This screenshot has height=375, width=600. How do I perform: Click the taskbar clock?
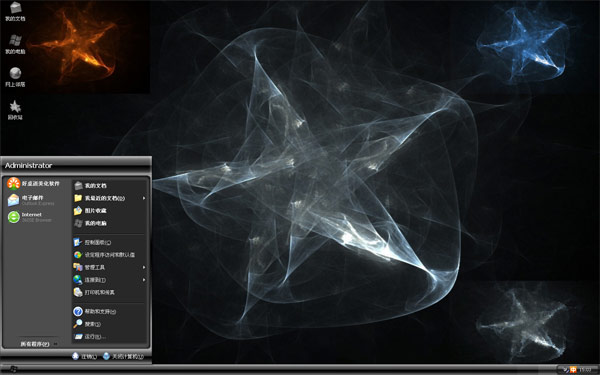585,370
